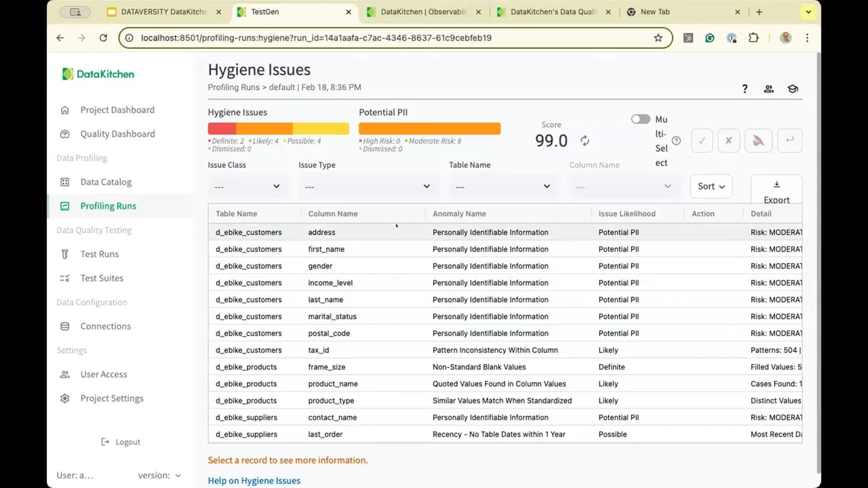868x488 pixels.
Task: Click the Logout arrow icon
Action: pyautogui.click(x=105, y=442)
